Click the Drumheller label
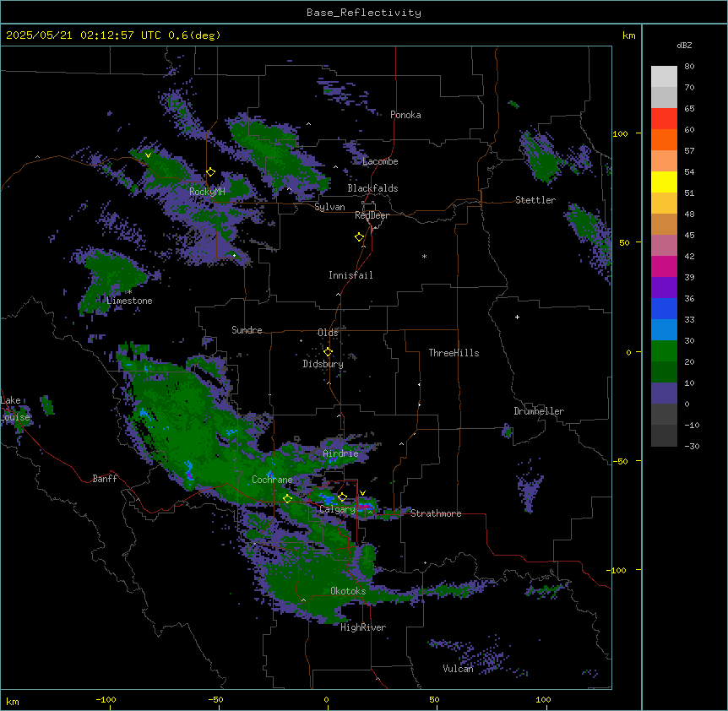The image size is (728, 711). [539, 411]
